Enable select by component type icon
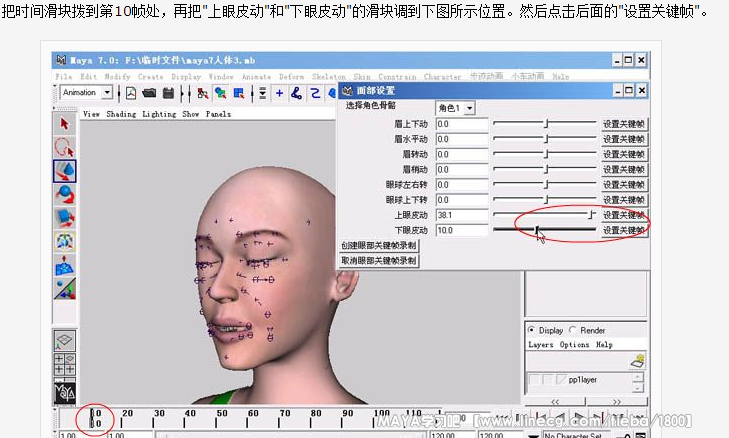 (239, 93)
